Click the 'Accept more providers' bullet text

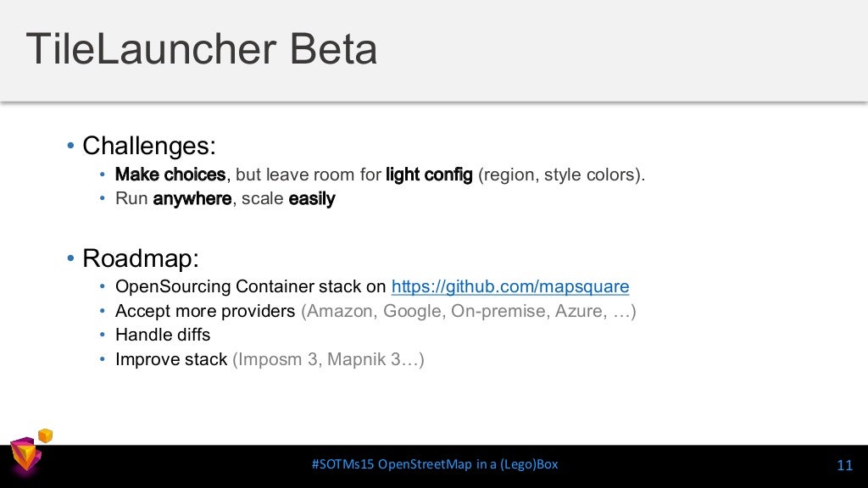(205, 311)
